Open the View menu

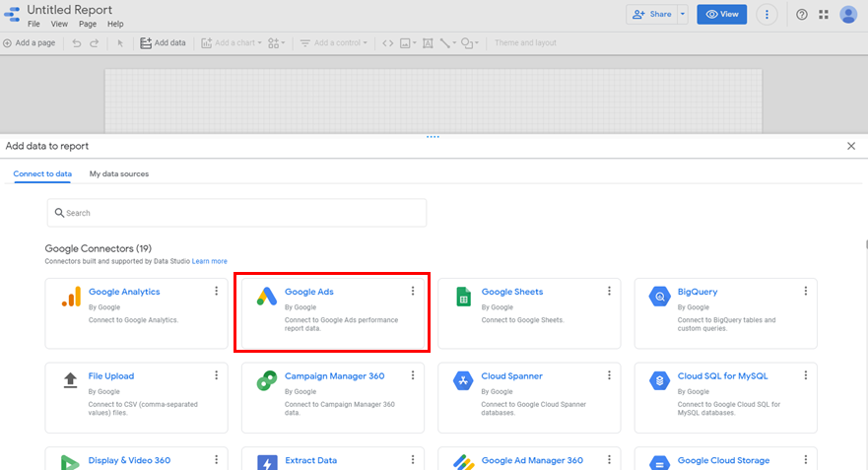(x=59, y=24)
